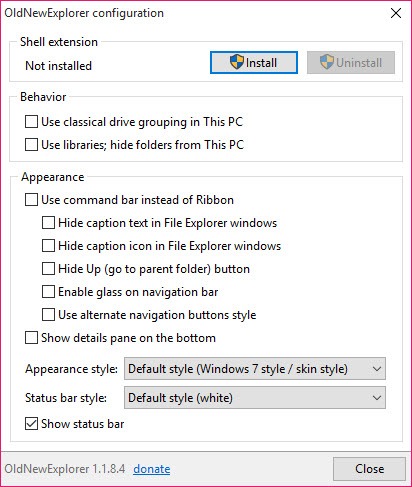
Task: Click the Status bar style chevron arrow
Action: tap(377, 398)
